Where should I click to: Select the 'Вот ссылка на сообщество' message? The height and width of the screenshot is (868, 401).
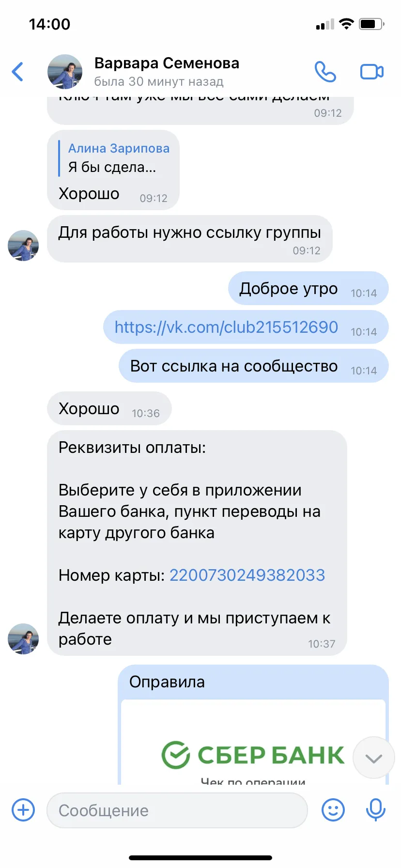[x=254, y=366]
